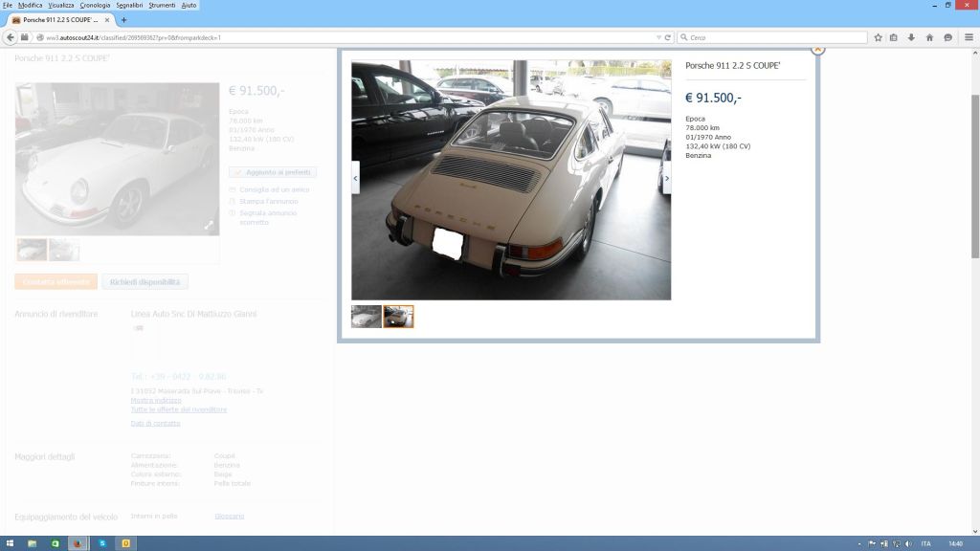The width and height of the screenshot is (980, 551).
Task: Click Stampa l'annuncio link
Action: pos(269,202)
